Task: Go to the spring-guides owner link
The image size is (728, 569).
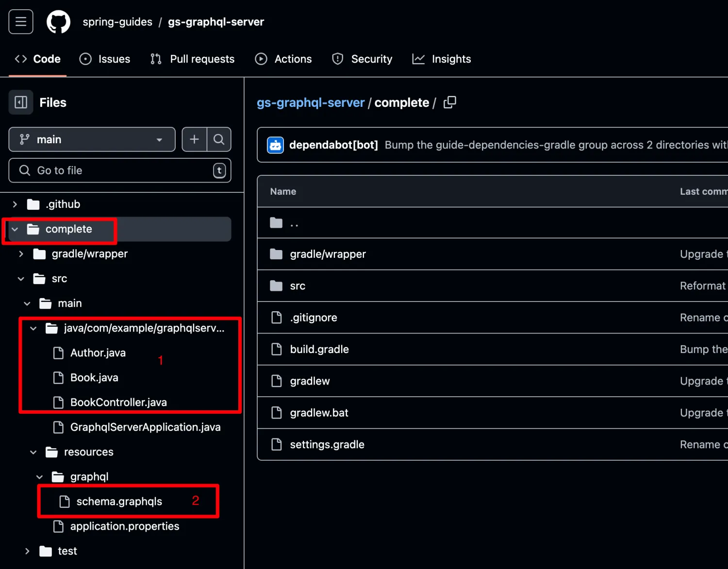Action: click(117, 22)
